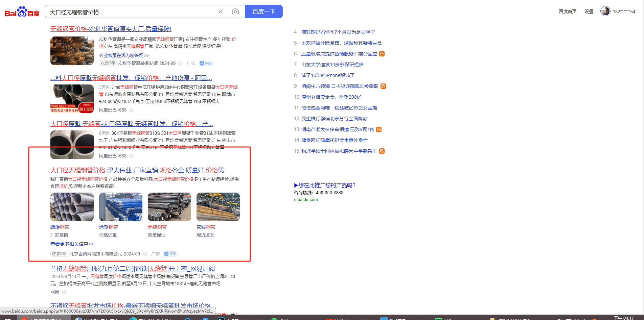This screenshot has height=320, width=644.
Task: Open camera image search
Action: (235, 11)
